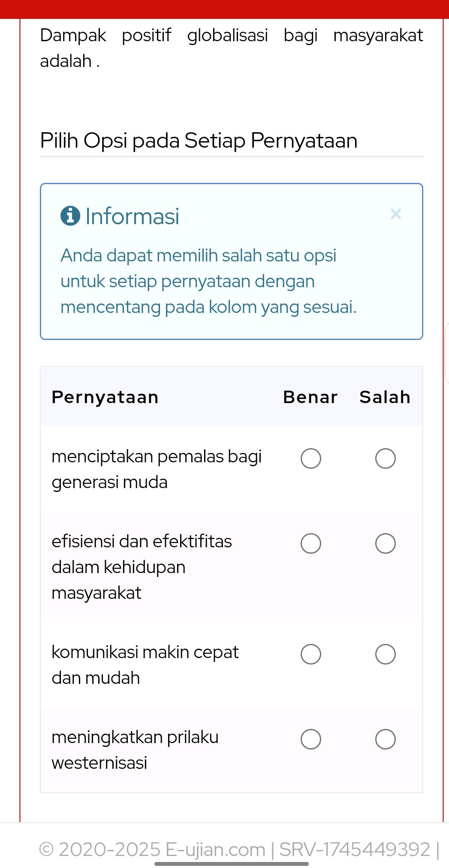
Task: Select Salah for 'menciptakan pemalas bagi generasi muda'
Action: (385, 458)
